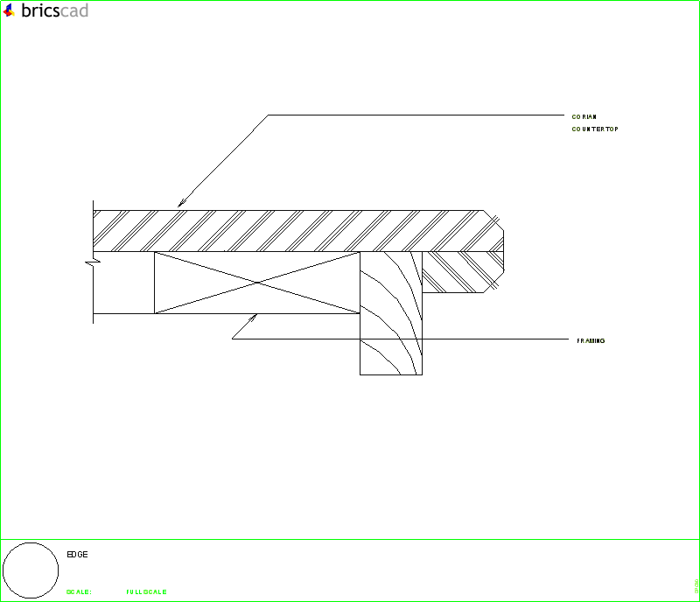Expand the CORIAN COUNTERTOP leader line
The image size is (700, 602).
411,114
